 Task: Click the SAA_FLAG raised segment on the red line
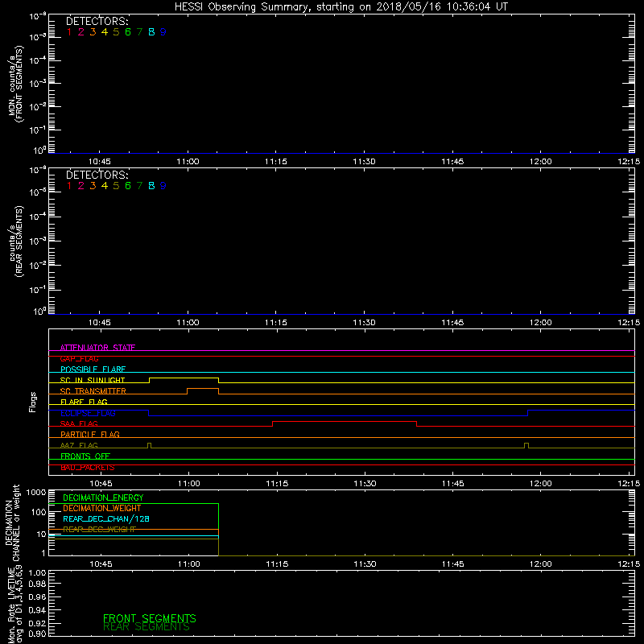tap(345, 421)
